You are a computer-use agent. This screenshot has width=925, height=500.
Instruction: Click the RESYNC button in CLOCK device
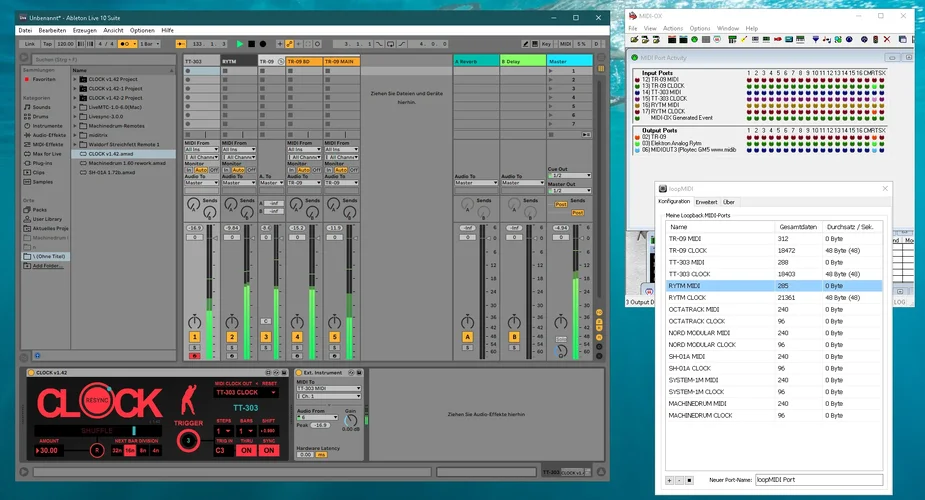(x=97, y=400)
